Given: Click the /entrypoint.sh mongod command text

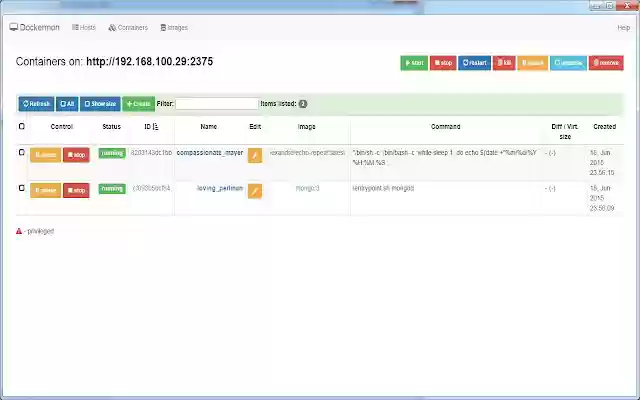Looking at the screenshot, I should pyautogui.click(x=383, y=188).
